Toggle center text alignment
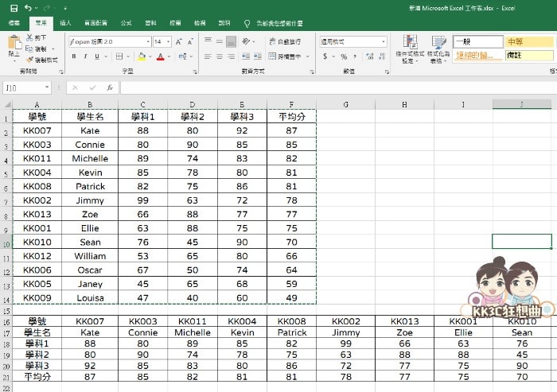557x392 pixels. pos(220,56)
